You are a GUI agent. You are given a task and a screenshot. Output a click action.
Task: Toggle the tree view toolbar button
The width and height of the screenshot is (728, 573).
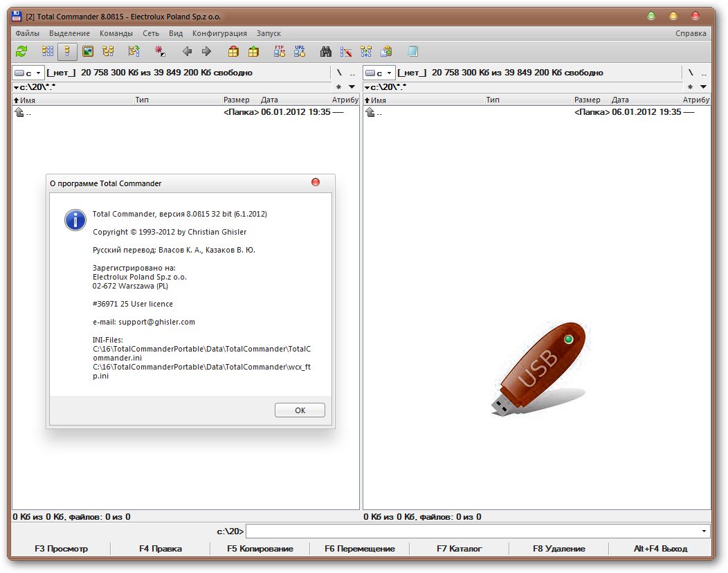(x=108, y=51)
